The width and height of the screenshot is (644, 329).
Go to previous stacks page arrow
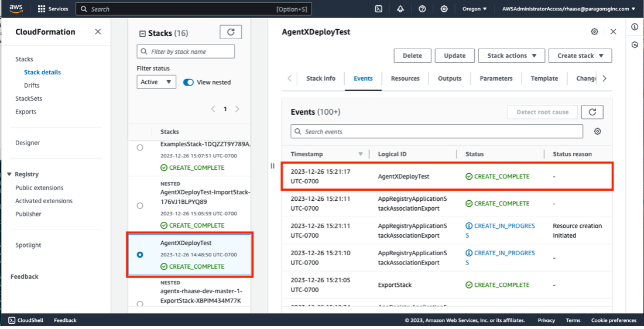[x=213, y=109]
